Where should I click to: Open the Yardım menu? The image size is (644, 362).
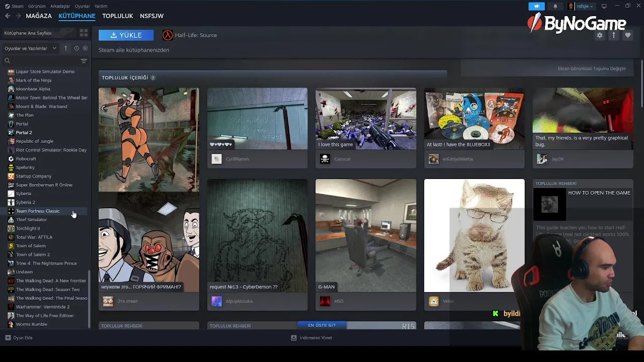pyautogui.click(x=101, y=6)
